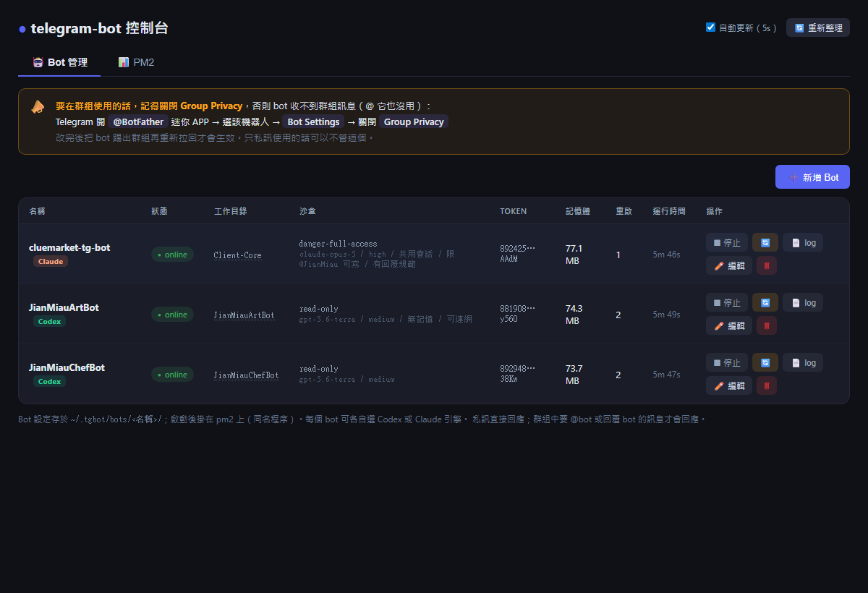Open log for JianMiauArtBot
This screenshot has height=593, width=868.
coord(803,302)
